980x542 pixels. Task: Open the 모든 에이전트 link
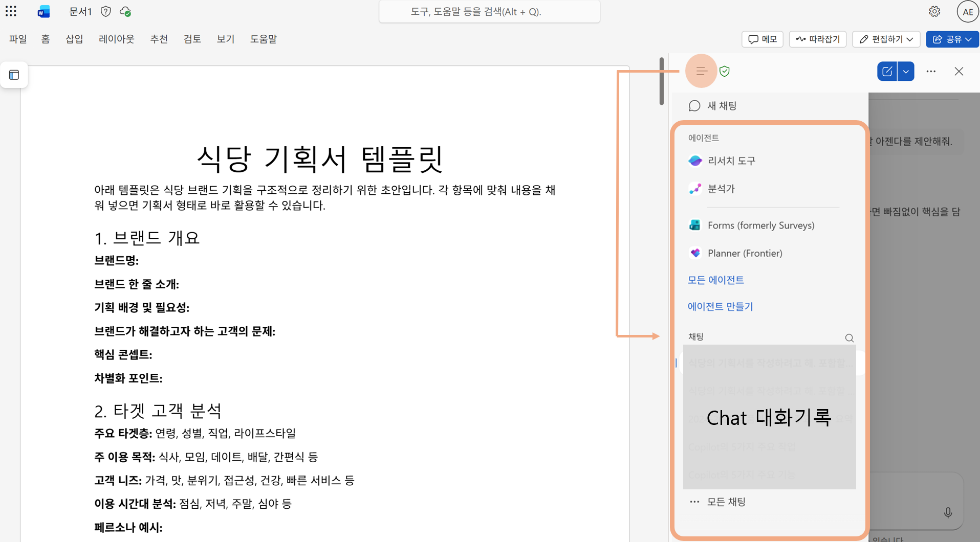[715, 280]
